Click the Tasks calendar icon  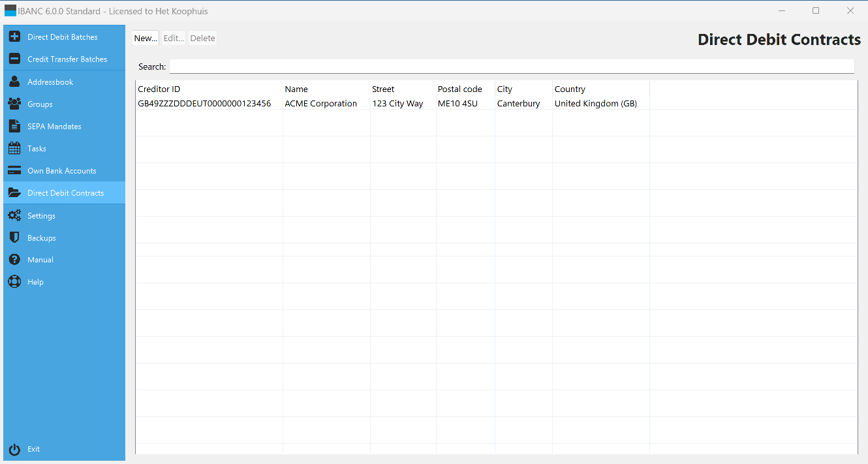coord(14,149)
